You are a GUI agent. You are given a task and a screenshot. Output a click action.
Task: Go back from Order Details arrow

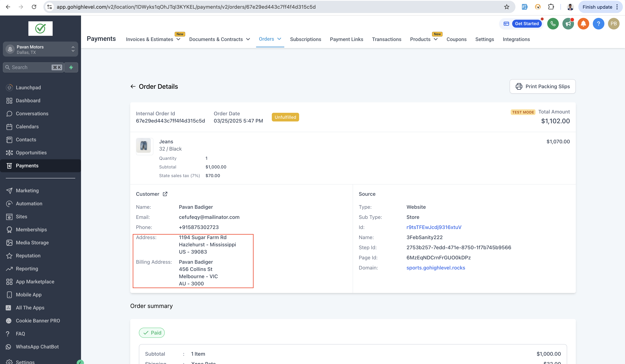133,86
